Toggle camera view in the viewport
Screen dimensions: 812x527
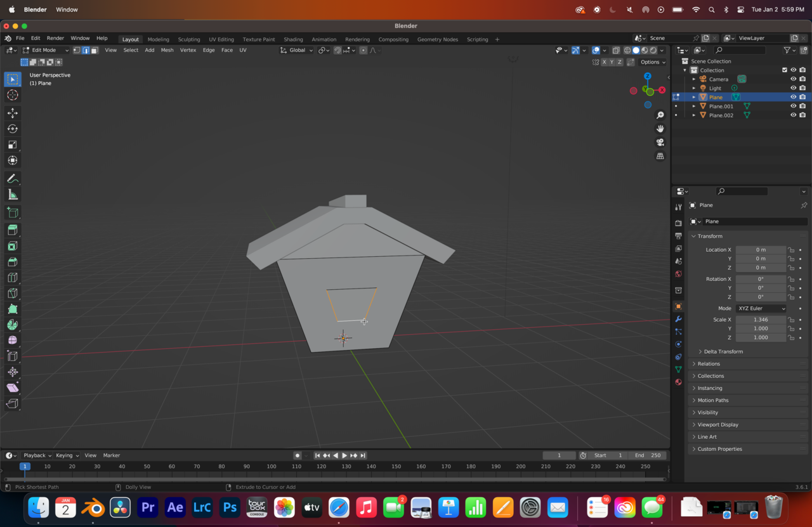click(660, 142)
